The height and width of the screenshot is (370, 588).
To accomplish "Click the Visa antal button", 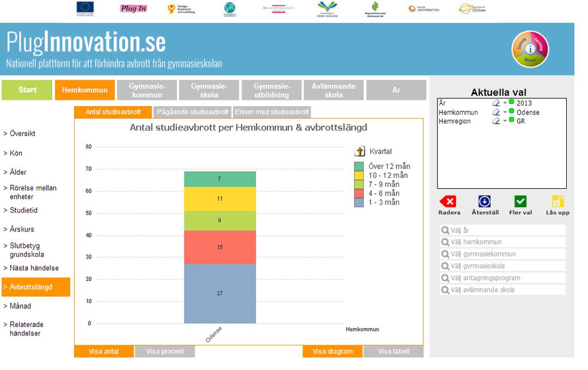I will pyautogui.click(x=104, y=351).
